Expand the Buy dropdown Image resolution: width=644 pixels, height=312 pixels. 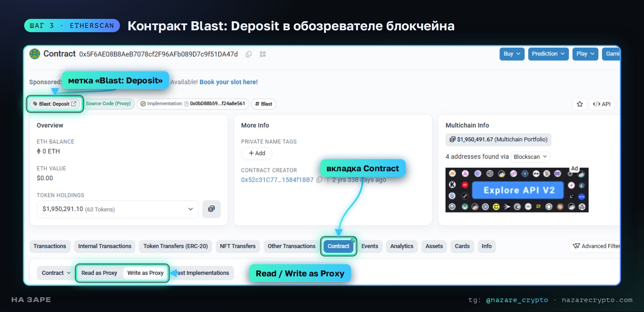click(x=512, y=54)
